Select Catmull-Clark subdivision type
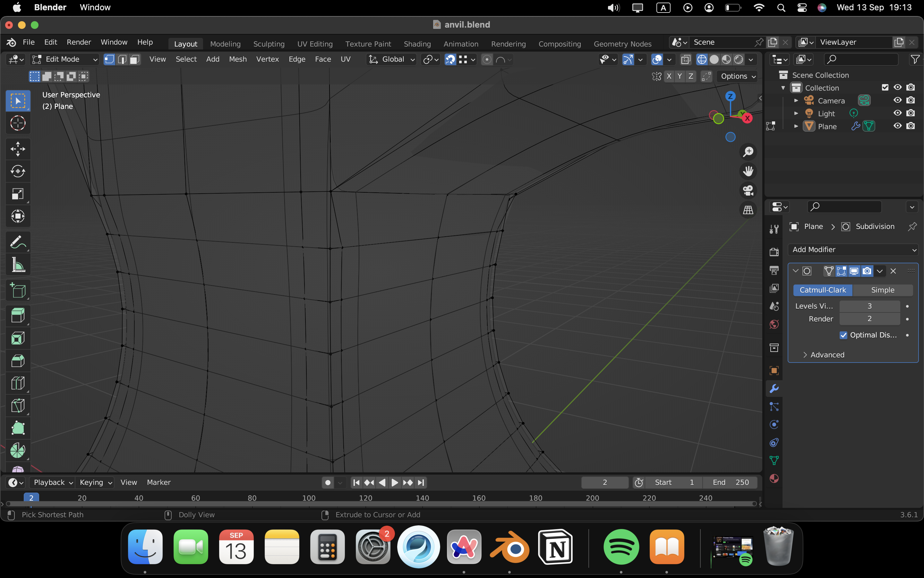This screenshot has width=924, height=578. click(x=823, y=290)
